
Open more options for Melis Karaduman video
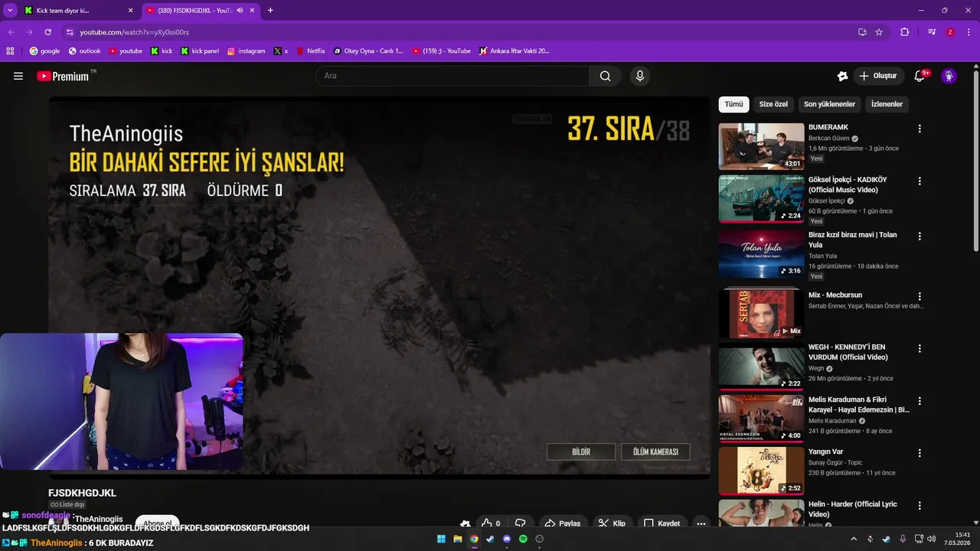point(920,401)
